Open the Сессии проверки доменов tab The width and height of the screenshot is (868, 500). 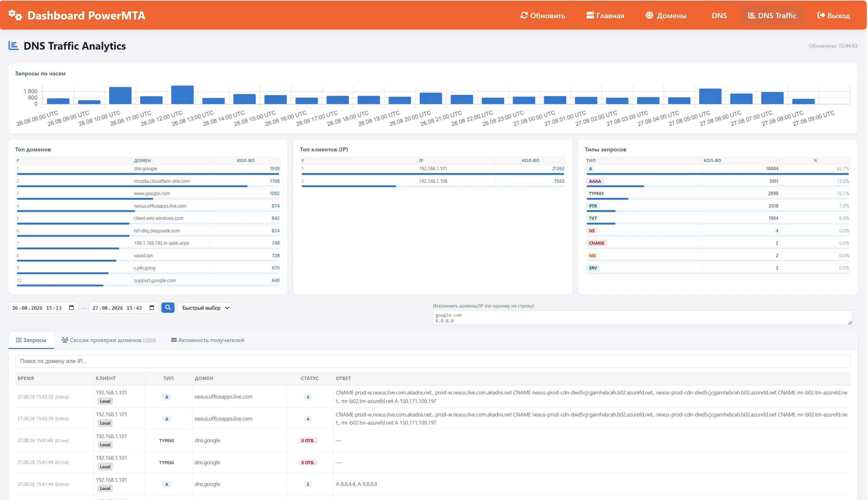(x=108, y=340)
